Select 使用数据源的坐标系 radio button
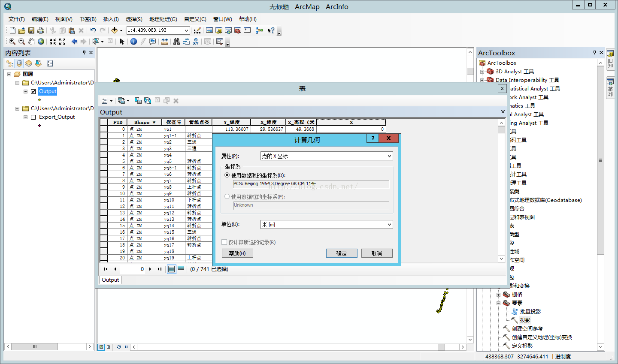 click(x=227, y=175)
